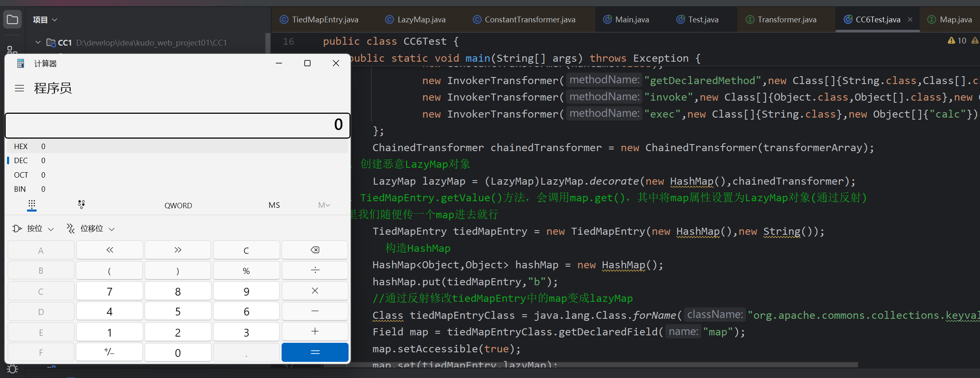Close the CC6Test.java tab
The image size is (980, 378).
click(910, 19)
